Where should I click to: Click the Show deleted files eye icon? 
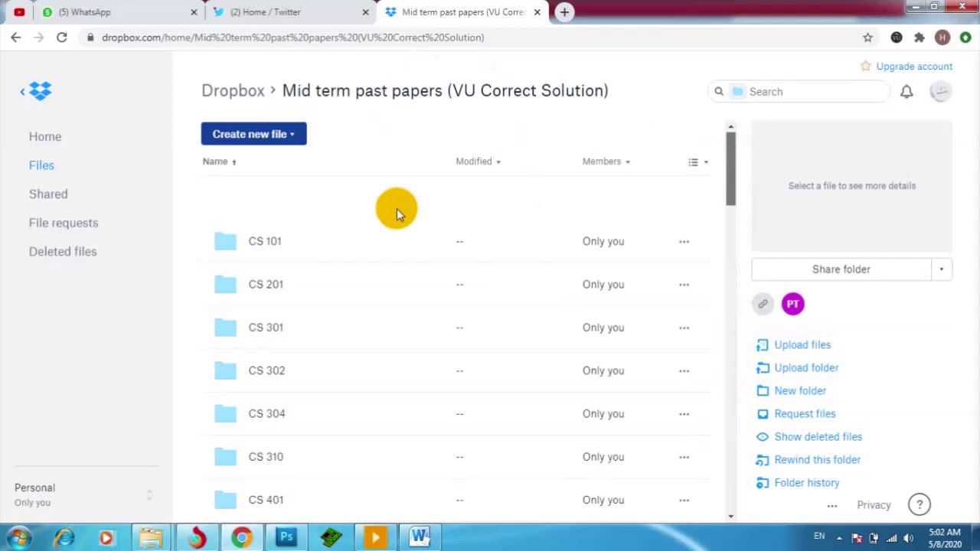762,437
